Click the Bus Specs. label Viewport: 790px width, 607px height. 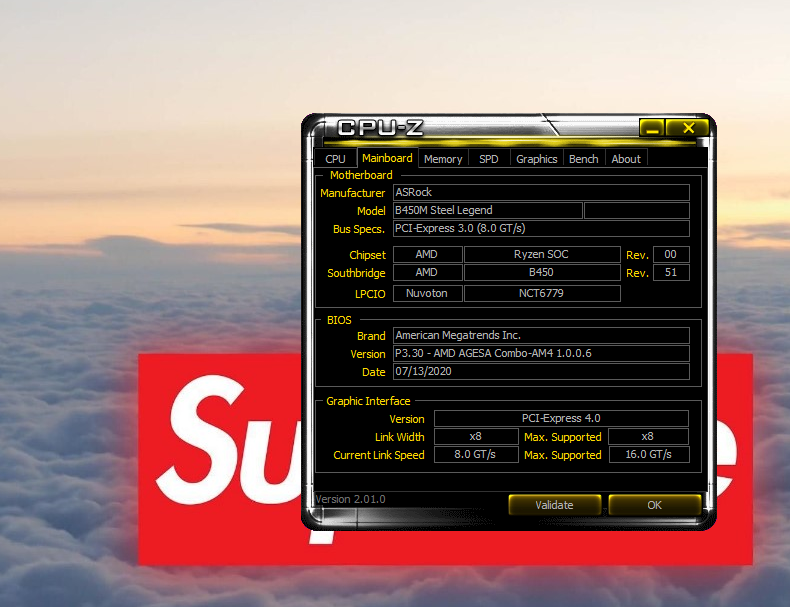pos(359,229)
